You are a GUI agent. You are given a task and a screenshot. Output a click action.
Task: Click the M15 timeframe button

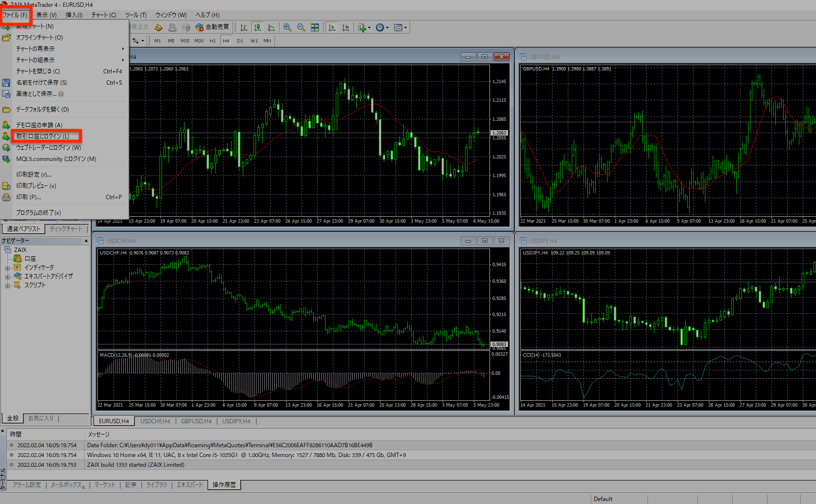tap(185, 41)
